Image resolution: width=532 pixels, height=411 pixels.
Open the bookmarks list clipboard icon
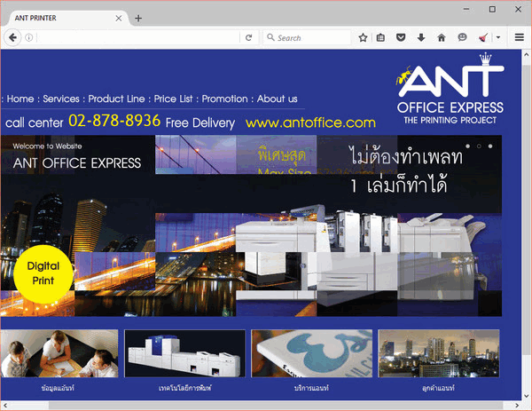click(x=381, y=37)
